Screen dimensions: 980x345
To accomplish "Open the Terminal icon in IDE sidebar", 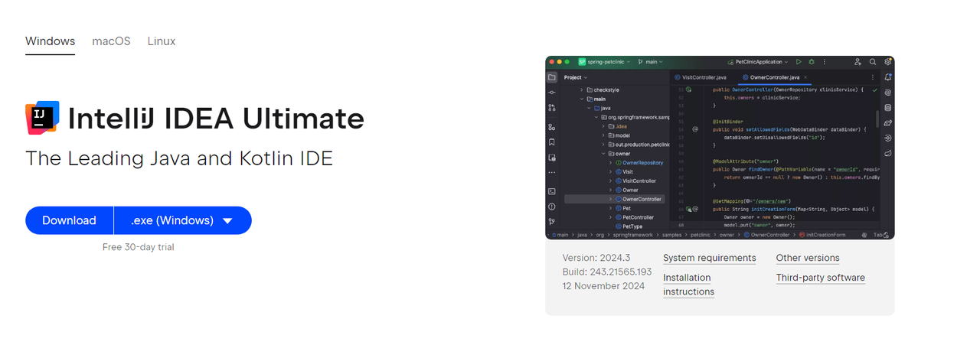I will [x=551, y=191].
